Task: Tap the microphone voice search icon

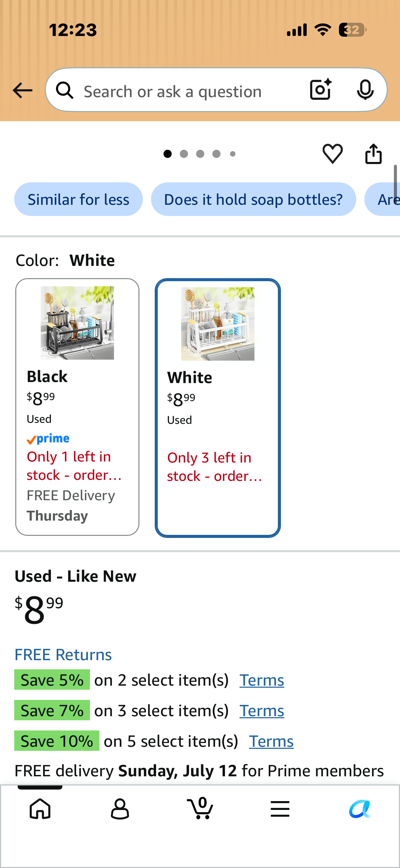Action: pos(365,90)
